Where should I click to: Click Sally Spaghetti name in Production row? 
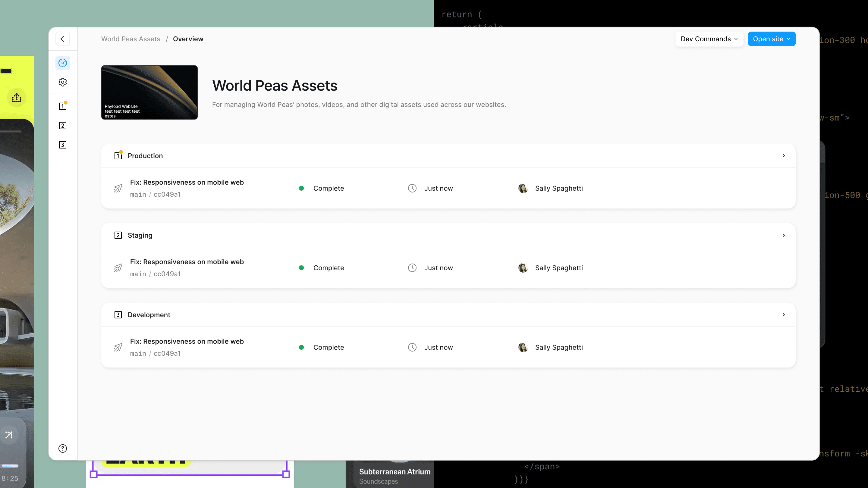coord(559,188)
